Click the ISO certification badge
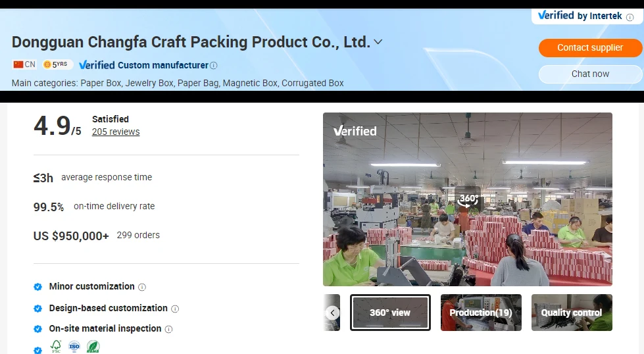Viewport: 644px width, 354px height. 74,346
